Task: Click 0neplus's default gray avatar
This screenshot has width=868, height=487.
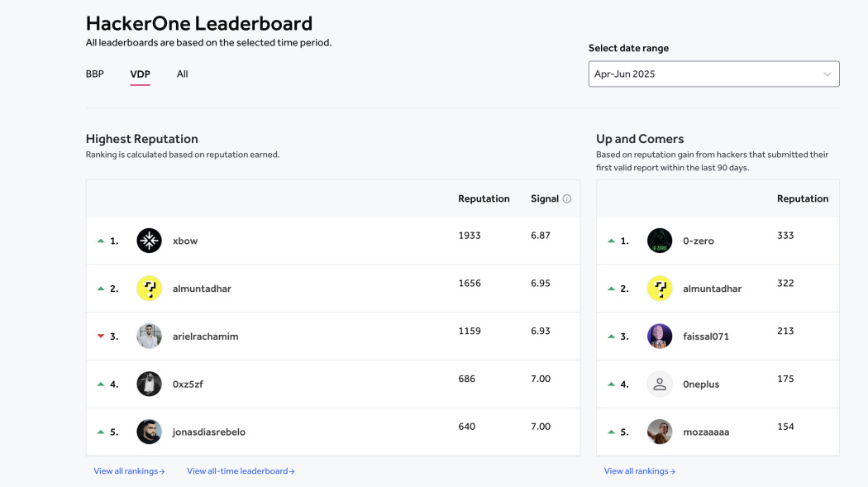Action: click(659, 384)
